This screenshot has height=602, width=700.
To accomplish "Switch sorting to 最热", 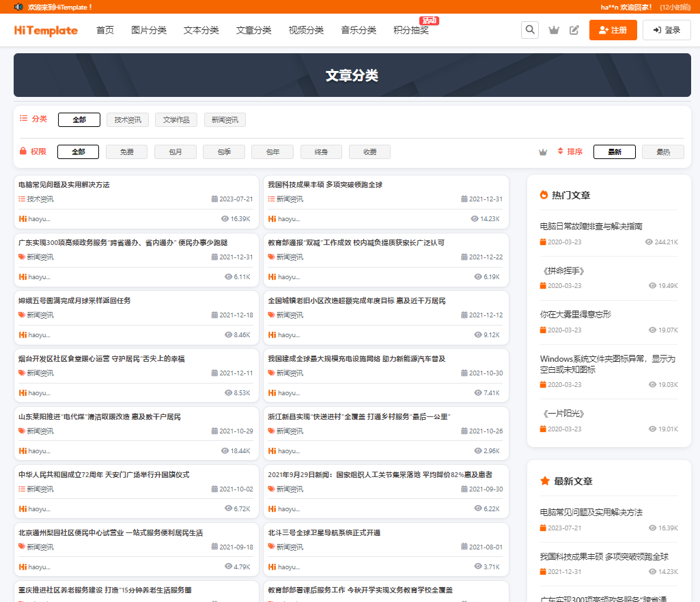I will coord(662,152).
